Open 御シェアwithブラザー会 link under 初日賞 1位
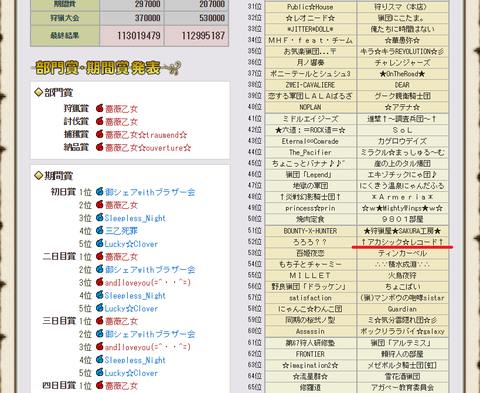The width and height of the screenshot is (480, 393). [150, 192]
